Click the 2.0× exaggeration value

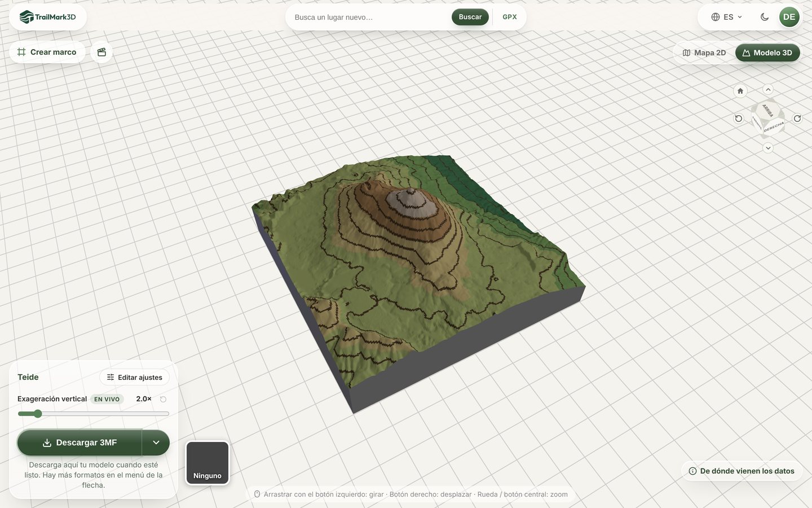[144, 398]
